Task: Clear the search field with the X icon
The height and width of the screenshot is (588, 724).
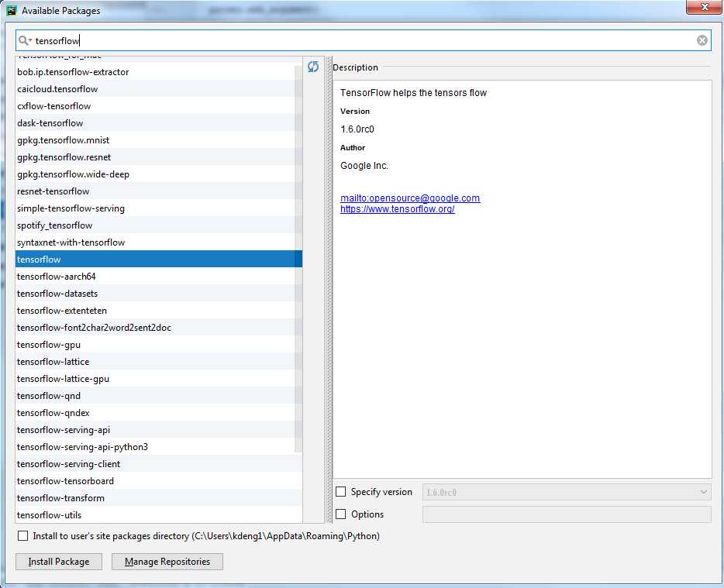Action: pyautogui.click(x=702, y=40)
